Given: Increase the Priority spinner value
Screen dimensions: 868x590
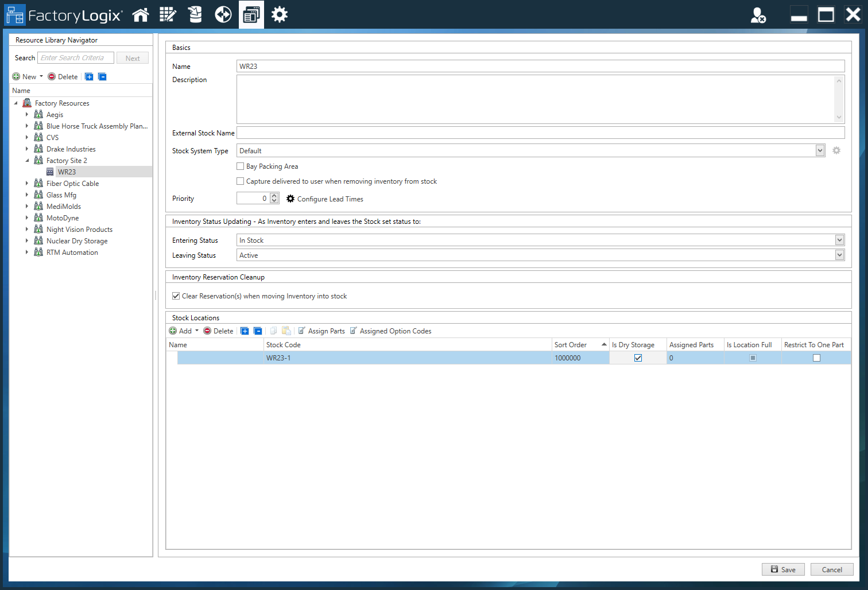Looking at the screenshot, I should click(274, 196).
